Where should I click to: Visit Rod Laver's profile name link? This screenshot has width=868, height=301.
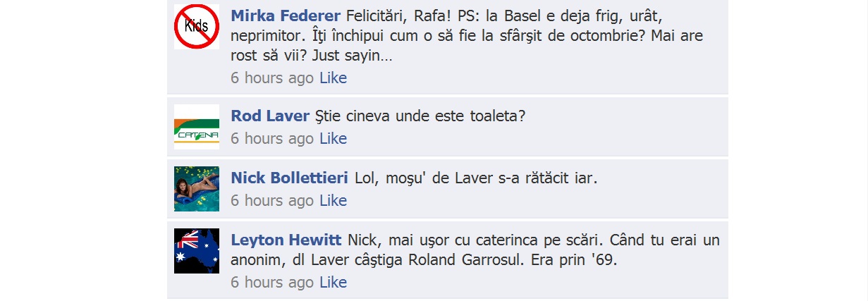(x=270, y=116)
